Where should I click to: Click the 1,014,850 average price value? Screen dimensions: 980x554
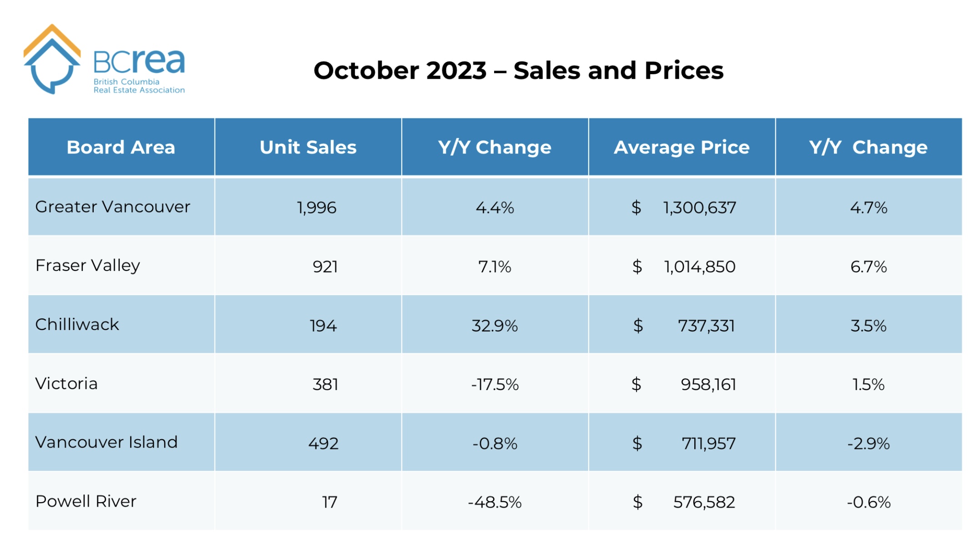coord(699,267)
